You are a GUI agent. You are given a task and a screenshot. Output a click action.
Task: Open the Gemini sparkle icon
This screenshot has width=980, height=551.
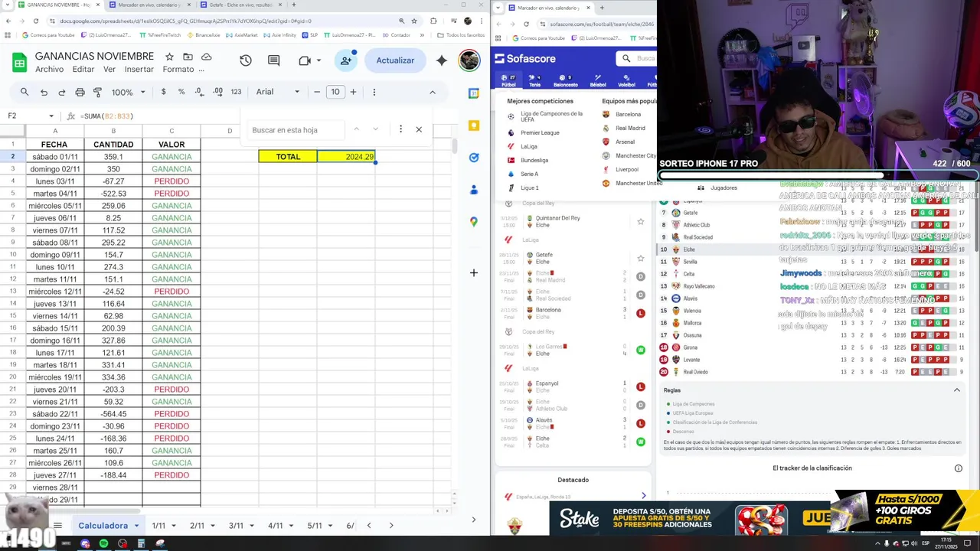[442, 60]
